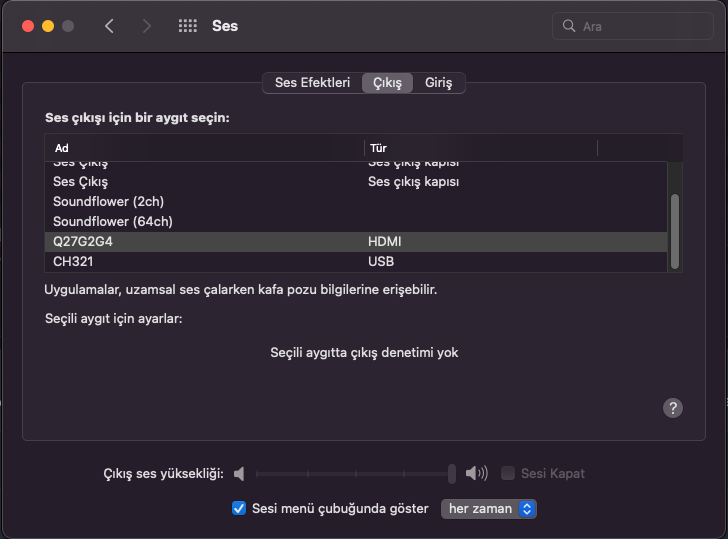This screenshot has width=728, height=539.
Task: Click the magnifier icon in search field
Action: click(x=569, y=26)
